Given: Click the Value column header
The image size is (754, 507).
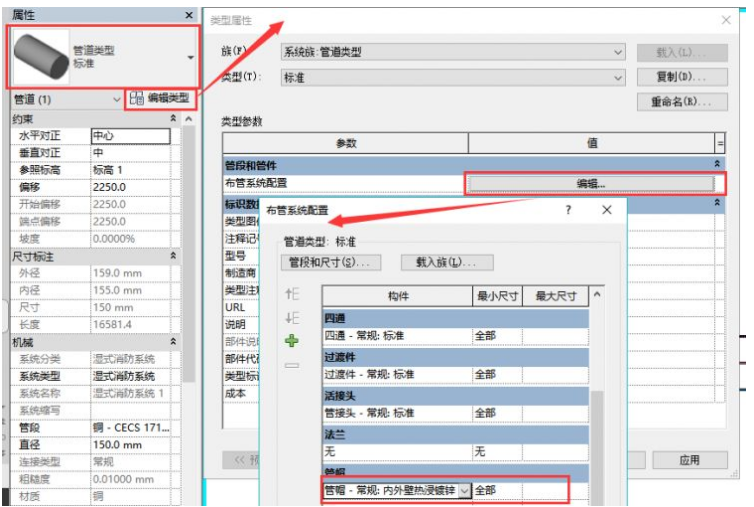Looking at the screenshot, I should click(x=592, y=143).
